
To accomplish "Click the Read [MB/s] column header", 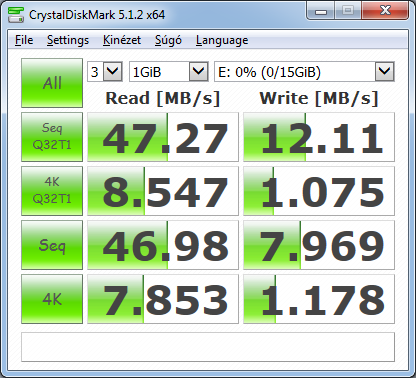I will coord(163,98).
